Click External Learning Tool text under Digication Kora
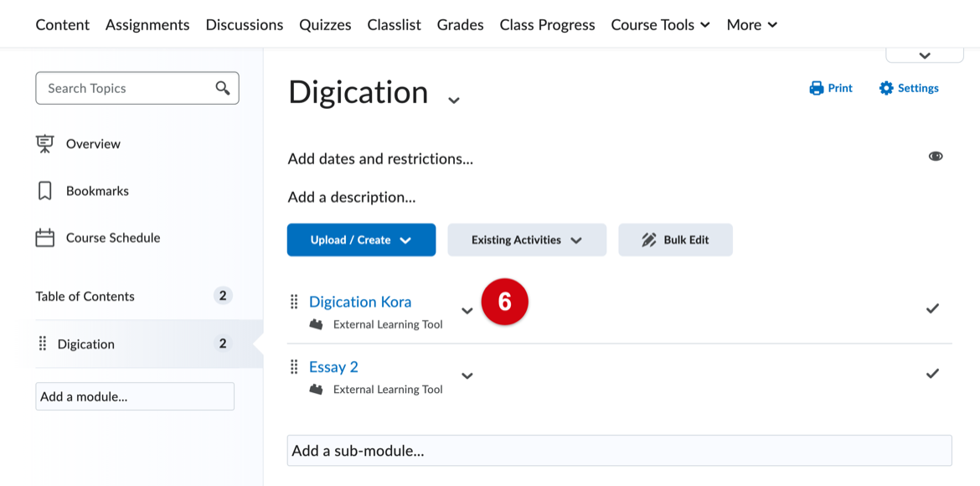980x486 pixels. [x=388, y=324]
